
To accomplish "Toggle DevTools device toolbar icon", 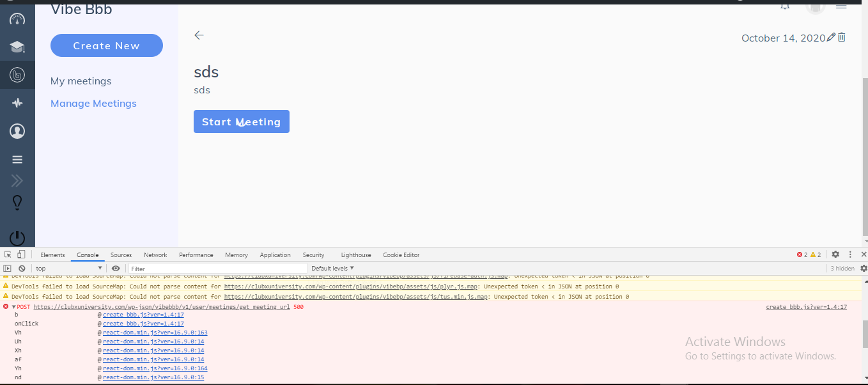I will (x=21, y=255).
